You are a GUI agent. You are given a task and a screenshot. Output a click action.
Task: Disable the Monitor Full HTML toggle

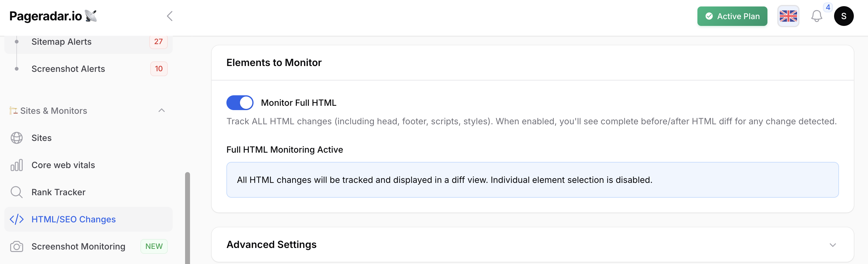click(x=240, y=103)
